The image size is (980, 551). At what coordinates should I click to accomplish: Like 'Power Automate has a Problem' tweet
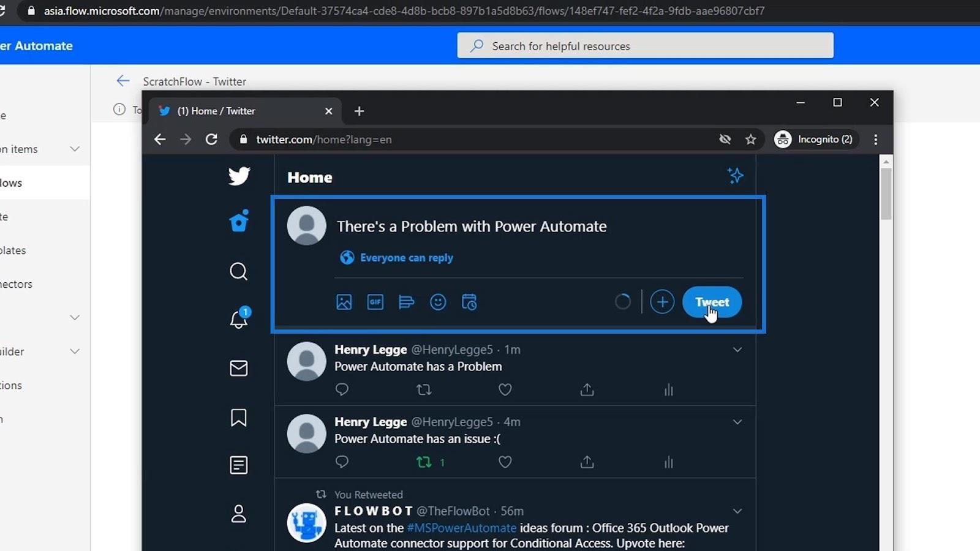point(505,389)
